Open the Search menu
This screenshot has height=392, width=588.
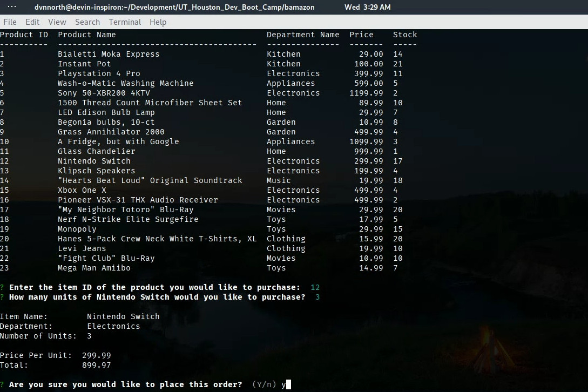point(87,22)
